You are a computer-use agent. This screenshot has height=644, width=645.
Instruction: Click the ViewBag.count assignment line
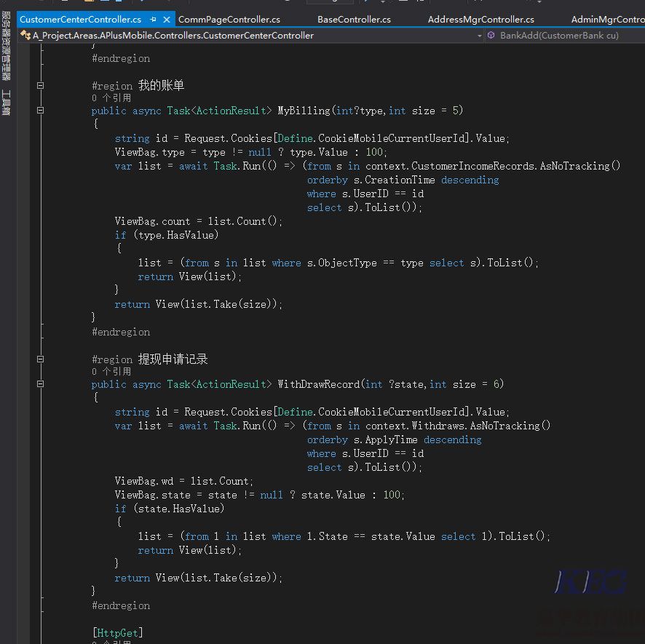199,221
